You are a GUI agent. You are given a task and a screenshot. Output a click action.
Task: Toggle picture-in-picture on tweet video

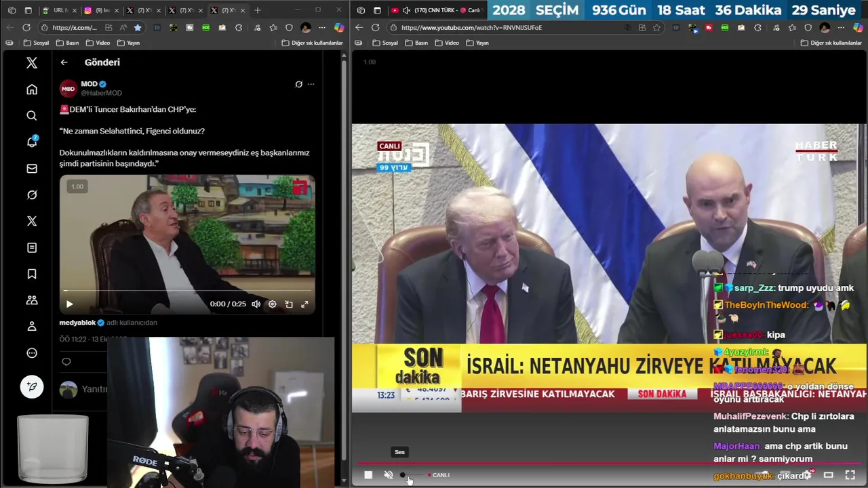[288, 304]
